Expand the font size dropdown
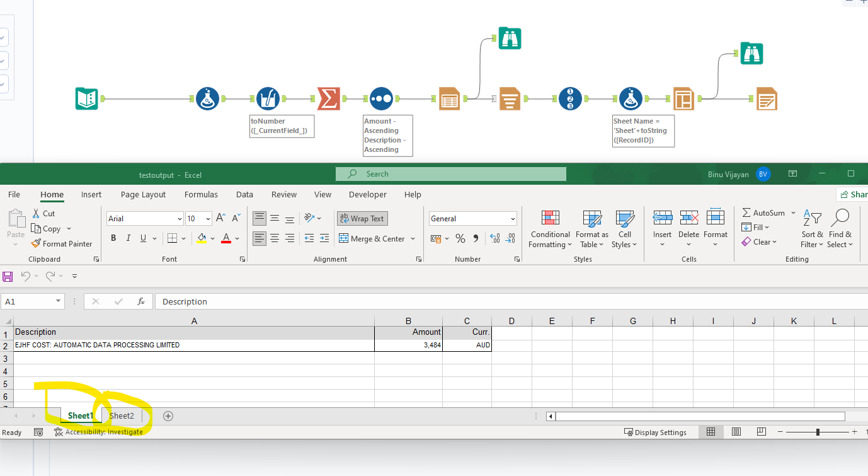The width and height of the screenshot is (868, 476). (x=208, y=218)
